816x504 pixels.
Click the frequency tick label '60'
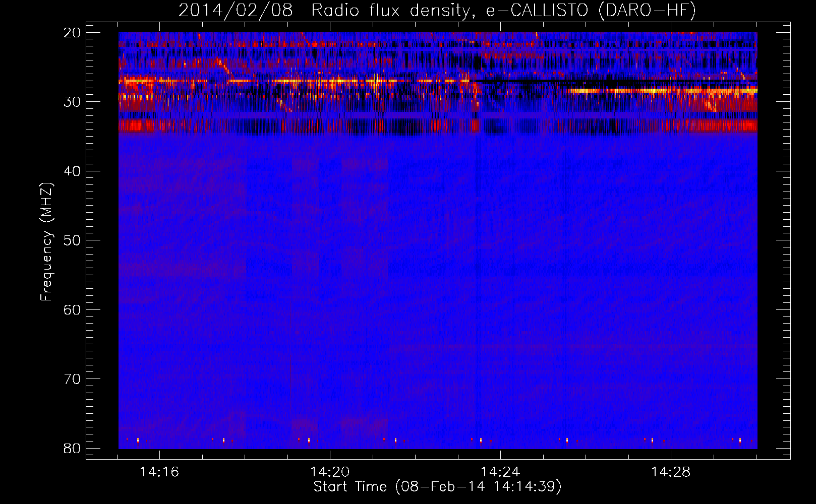(x=72, y=309)
